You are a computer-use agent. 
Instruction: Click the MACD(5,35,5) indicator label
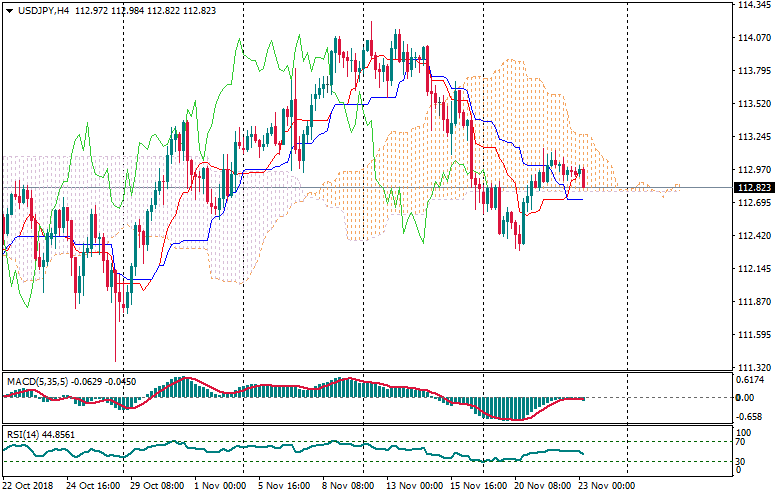(36, 381)
